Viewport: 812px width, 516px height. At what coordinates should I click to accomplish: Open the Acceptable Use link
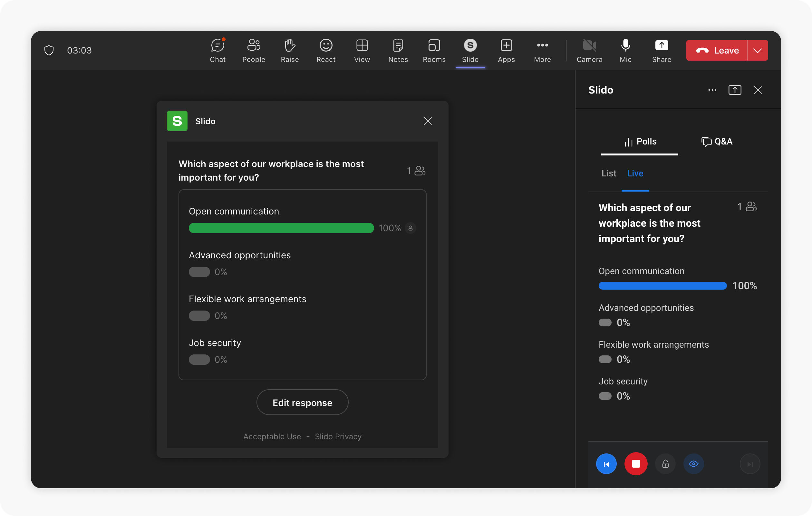point(272,437)
